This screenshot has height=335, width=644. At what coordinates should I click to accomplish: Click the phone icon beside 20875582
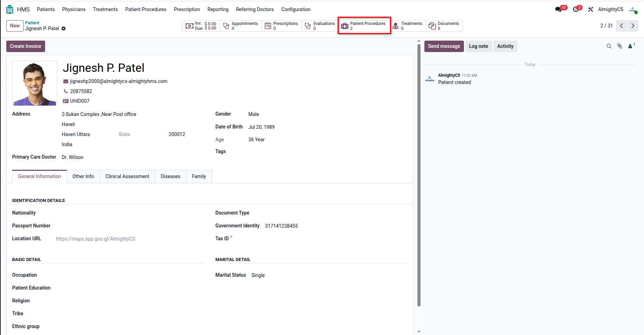(66, 91)
